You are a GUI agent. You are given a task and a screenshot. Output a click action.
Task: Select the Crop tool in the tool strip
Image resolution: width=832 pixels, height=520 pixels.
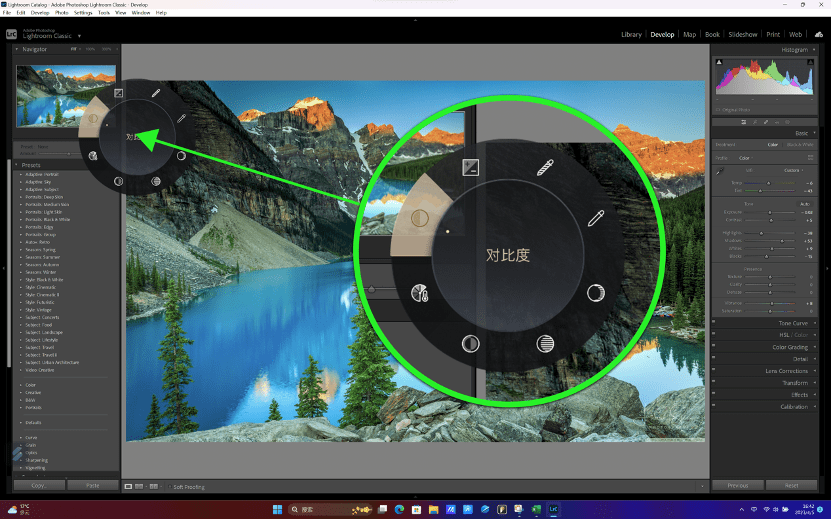[x=755, y=122]
